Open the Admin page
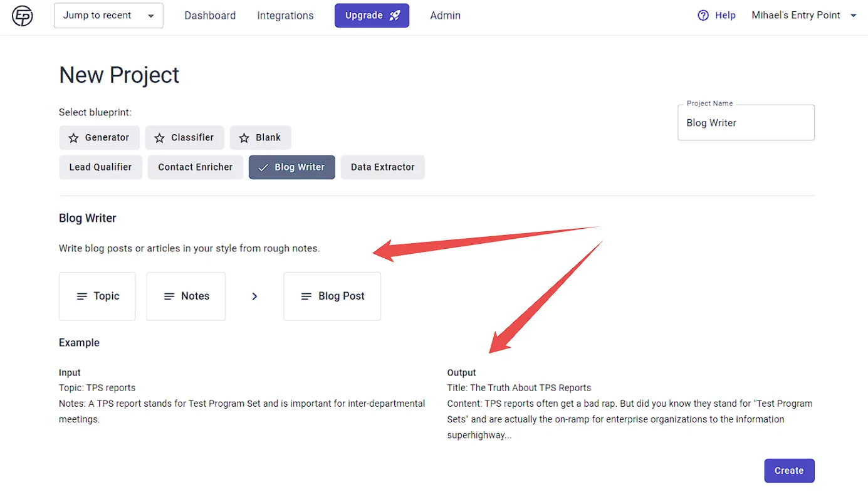This screenshot has width=868, height=502. pyautogui.click(x=446, y=16)
